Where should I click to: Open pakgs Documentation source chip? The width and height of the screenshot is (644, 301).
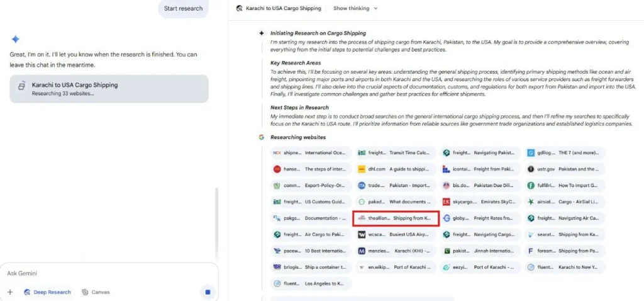311,219
